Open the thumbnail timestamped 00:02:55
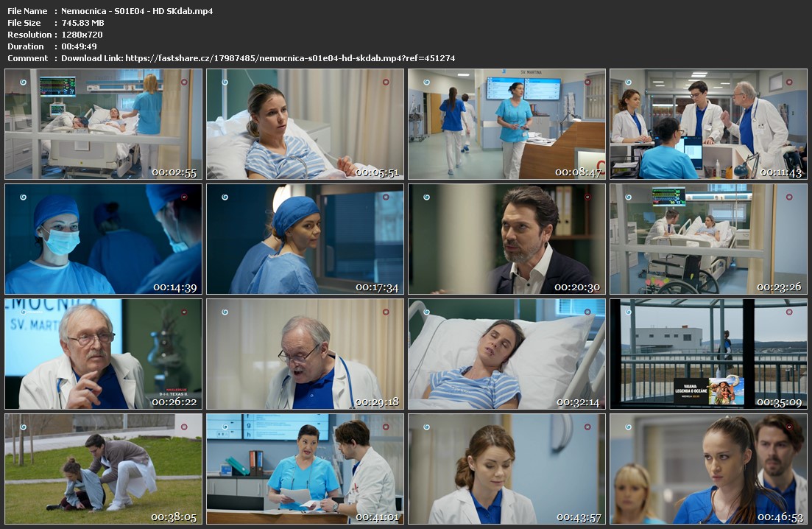This screenshot has height=529, width=812. tap(103, 124)
